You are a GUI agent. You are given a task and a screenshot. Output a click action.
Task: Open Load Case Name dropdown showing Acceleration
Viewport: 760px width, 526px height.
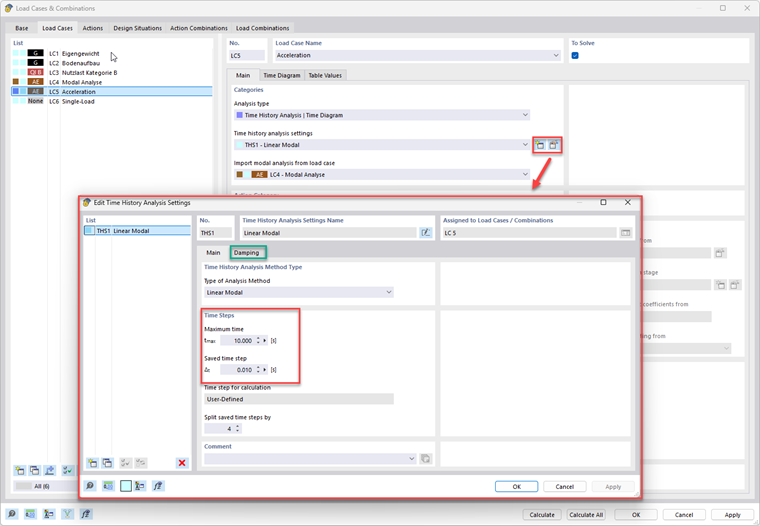point(556,55)
